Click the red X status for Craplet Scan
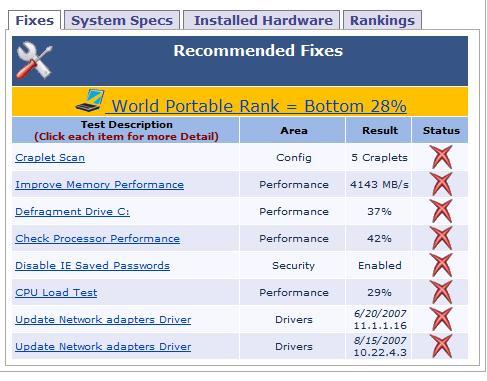The width and height of the screenshot is (487, 381). (x=441, y=157)
